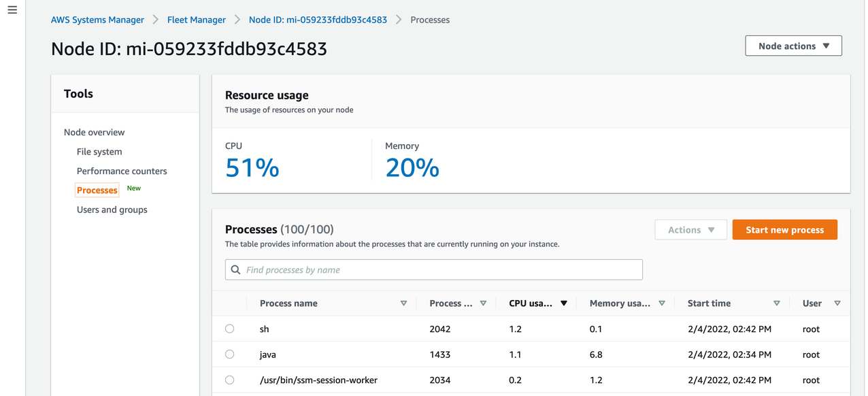Open Performance counters tool
The image size is (868, 396).
122,171
